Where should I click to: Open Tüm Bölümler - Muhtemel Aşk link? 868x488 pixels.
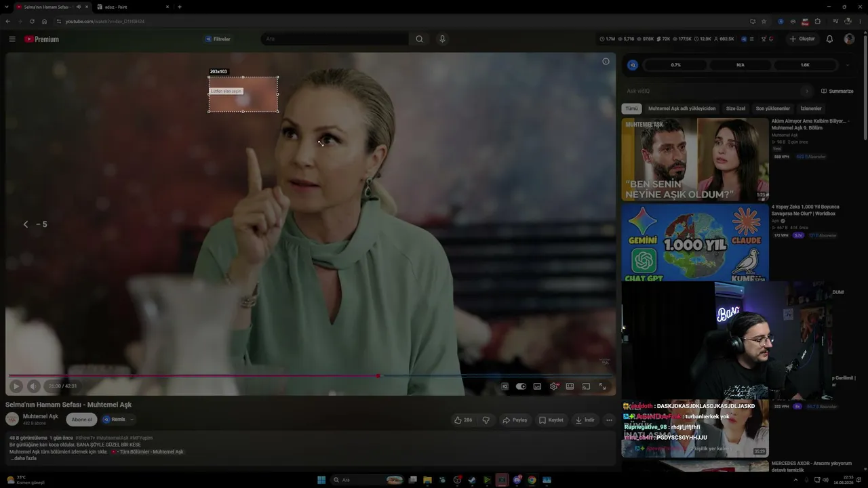(x=151, y=452)
